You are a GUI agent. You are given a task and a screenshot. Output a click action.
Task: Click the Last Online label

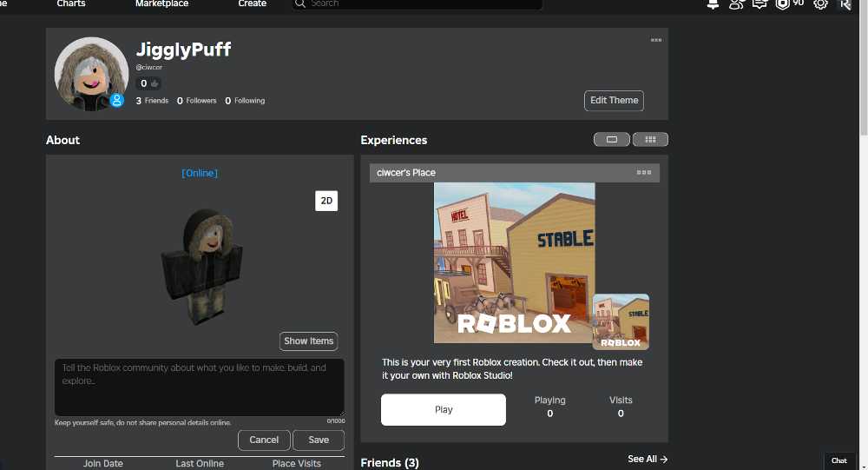coord(200,463)
